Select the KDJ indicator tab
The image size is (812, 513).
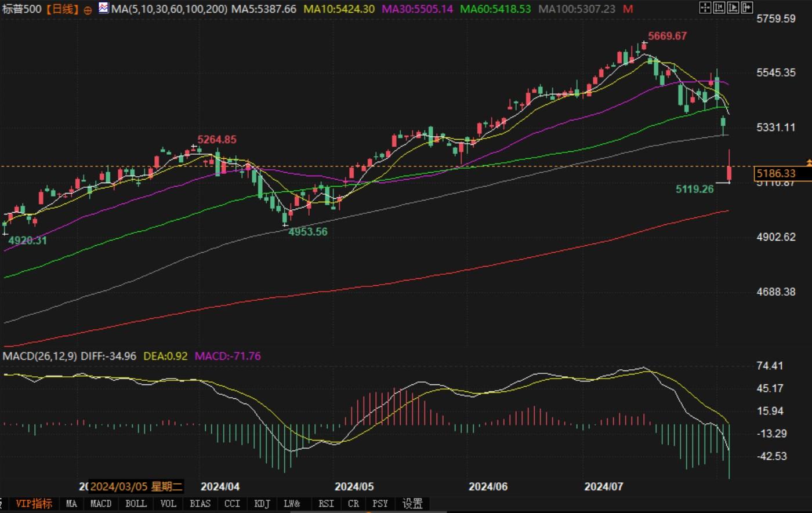click(262, 504)
